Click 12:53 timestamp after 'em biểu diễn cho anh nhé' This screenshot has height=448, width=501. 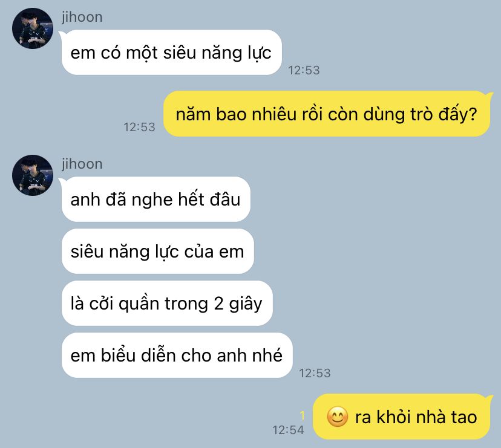315,373
